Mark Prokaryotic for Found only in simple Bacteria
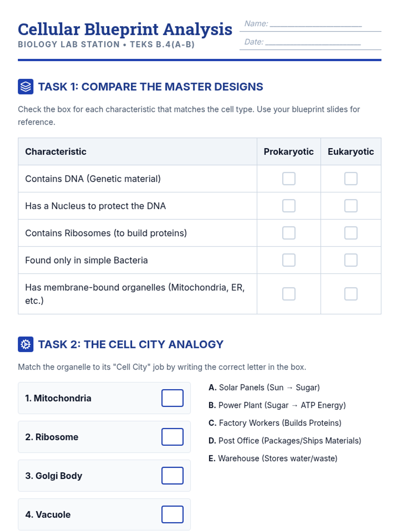The height and width of the screenshot is (532, 399). [289, 260]
